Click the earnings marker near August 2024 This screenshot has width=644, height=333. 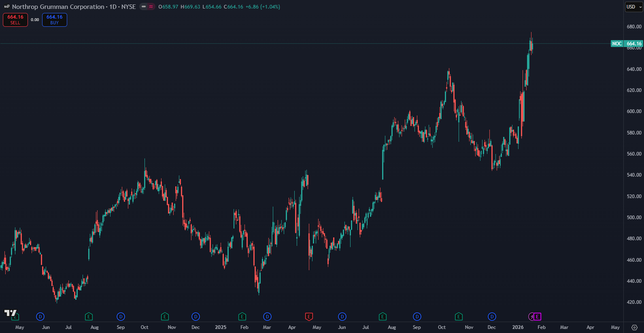coord(89,316)
